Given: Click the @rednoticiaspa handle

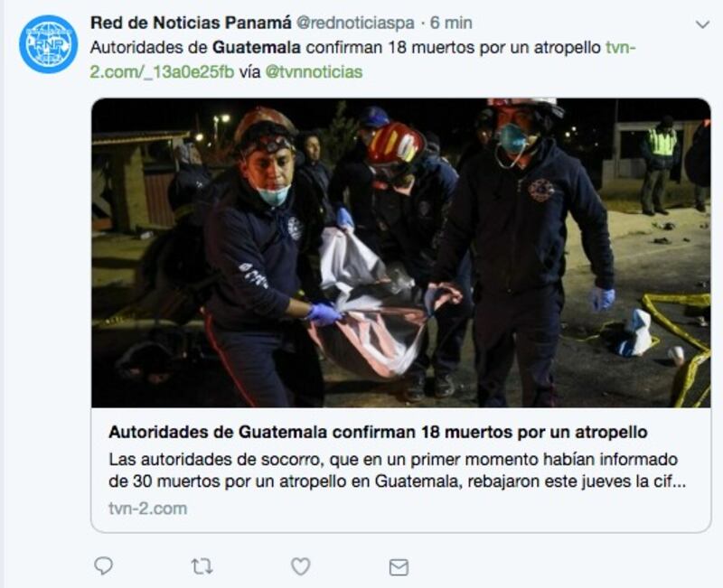Looking at the screenshot, I should (x=354, y=23).
